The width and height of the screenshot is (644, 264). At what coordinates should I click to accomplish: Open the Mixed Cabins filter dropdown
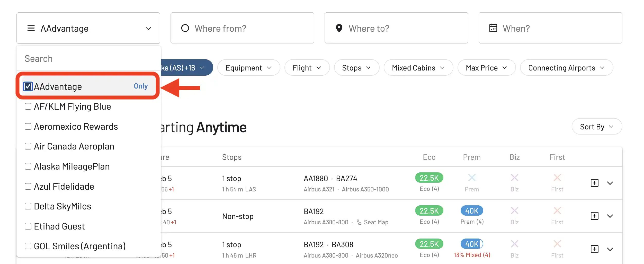point(418,68)
